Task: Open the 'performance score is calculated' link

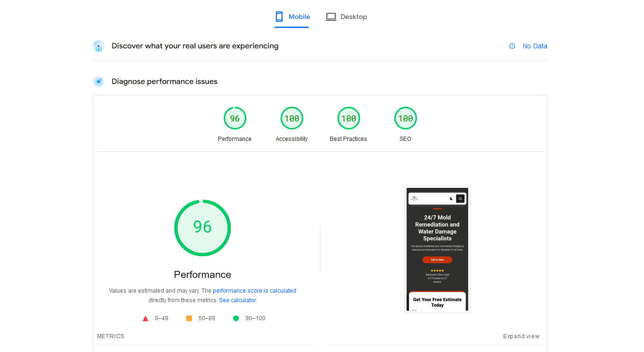Action: coord(254,291)
